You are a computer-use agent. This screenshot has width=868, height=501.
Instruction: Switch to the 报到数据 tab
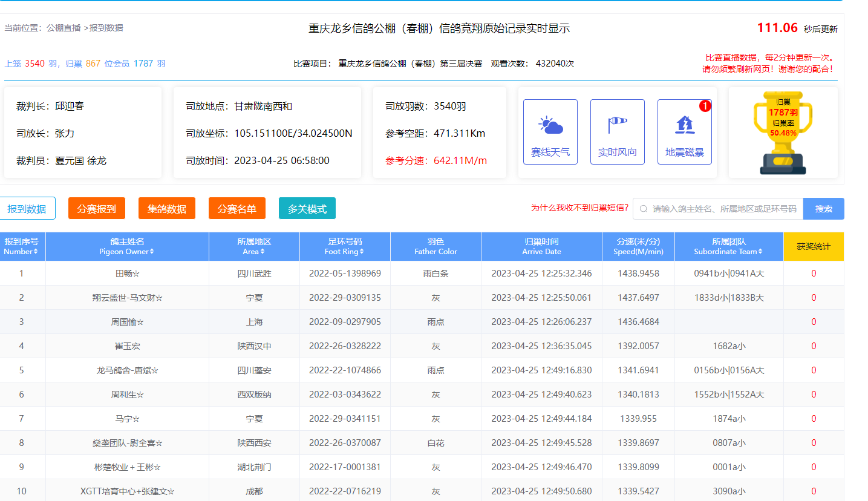27,209
